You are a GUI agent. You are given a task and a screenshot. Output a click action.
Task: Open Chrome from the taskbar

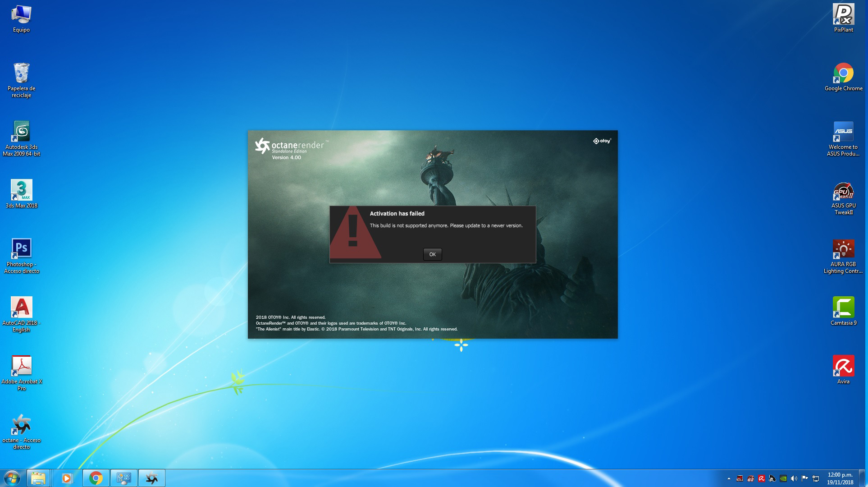pyautogui.click(x=96, y=478)
